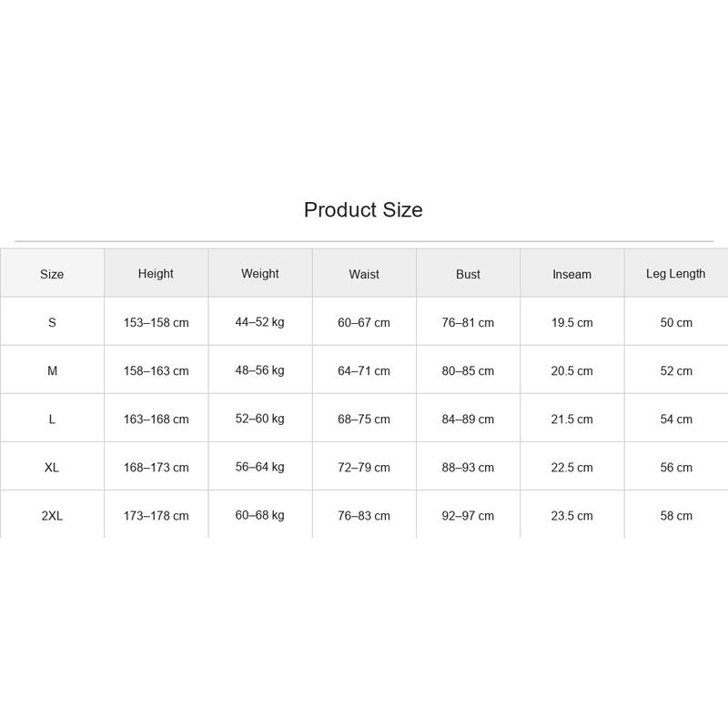Click the S size row label
728x728 pixels.
[52, 322]
